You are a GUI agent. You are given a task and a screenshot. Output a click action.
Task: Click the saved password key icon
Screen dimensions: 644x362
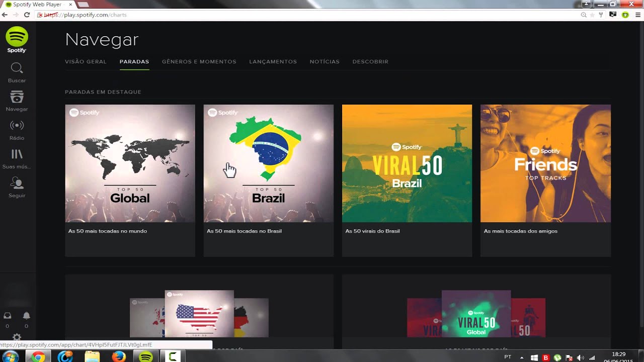[601, 15]
